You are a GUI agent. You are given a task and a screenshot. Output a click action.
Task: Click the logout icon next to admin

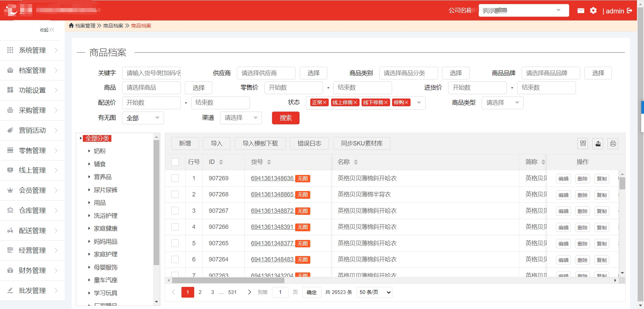pos(630,11)
